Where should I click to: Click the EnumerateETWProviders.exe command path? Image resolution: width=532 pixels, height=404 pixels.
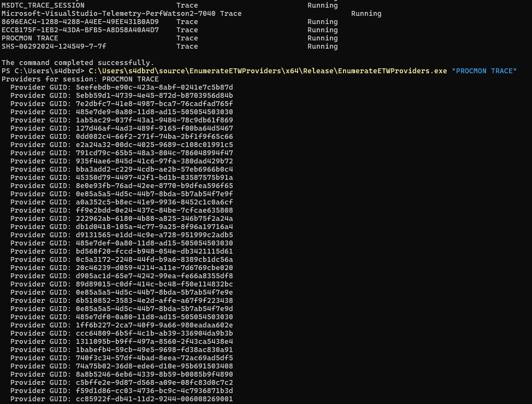click(x=268, y=71)
